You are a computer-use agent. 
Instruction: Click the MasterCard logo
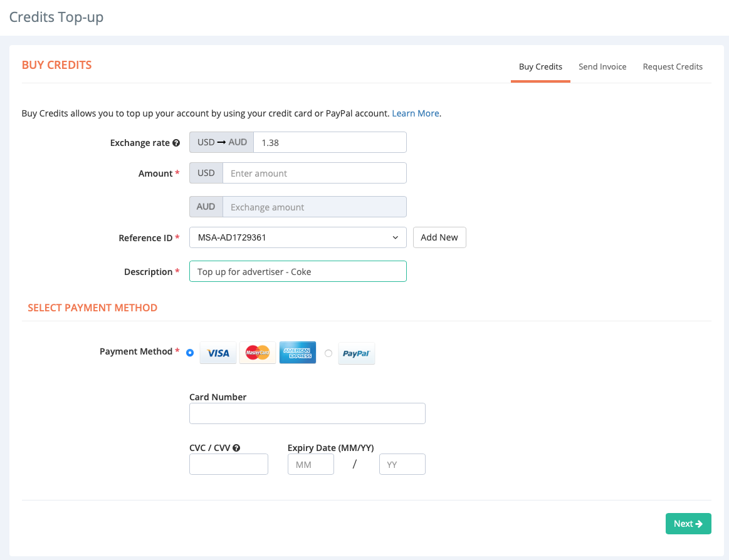point(258,353)
